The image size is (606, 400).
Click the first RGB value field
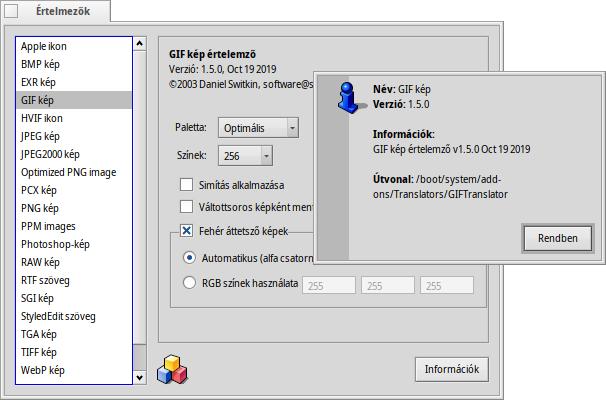point(327,285)
